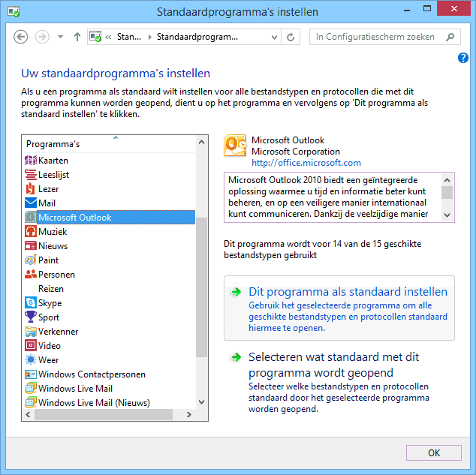Select the Muziek entry text
476x475 pixels.
click(53, 232)
